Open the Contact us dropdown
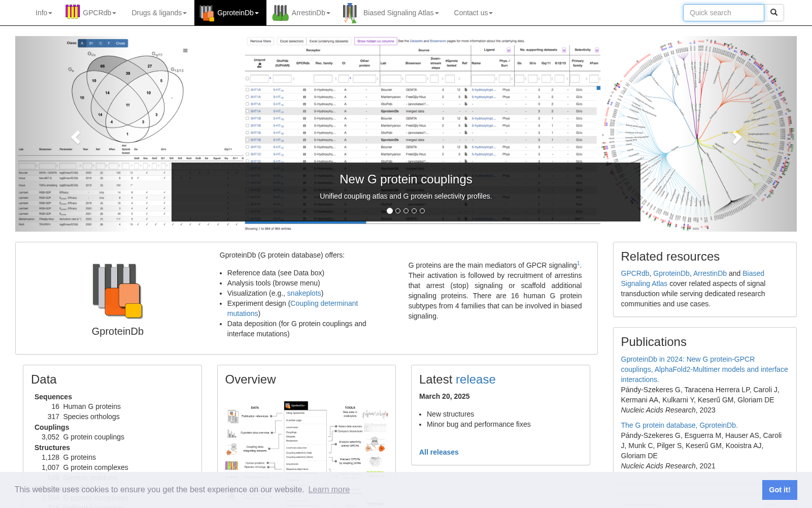 pyautogui.click(x=473, y=13)
